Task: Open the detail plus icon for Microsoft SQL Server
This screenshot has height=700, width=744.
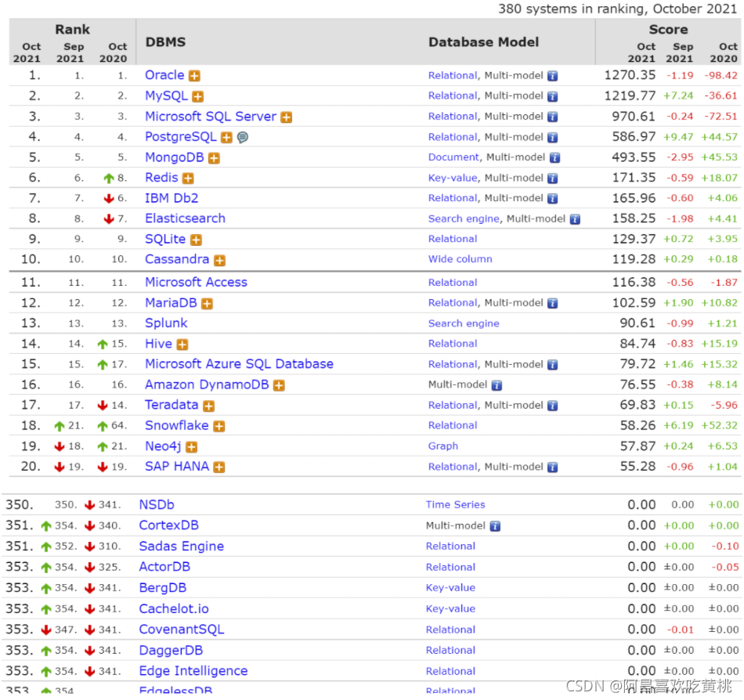Action: point(286,117)
